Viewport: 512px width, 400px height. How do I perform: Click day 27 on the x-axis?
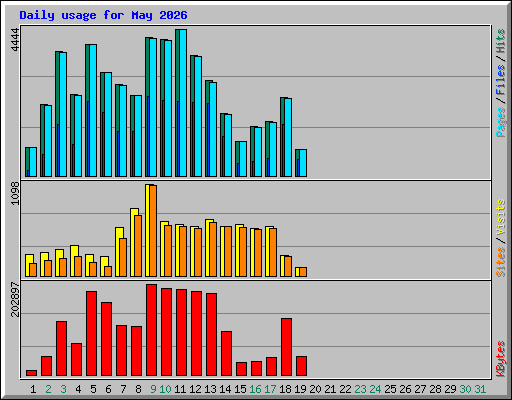pos(420,389)
